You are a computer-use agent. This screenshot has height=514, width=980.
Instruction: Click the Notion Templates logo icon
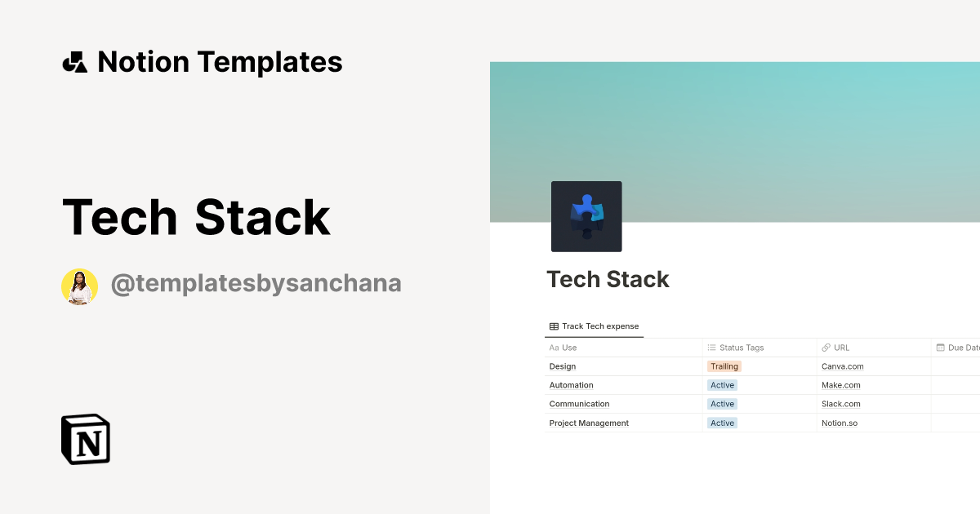coord(75,61)
